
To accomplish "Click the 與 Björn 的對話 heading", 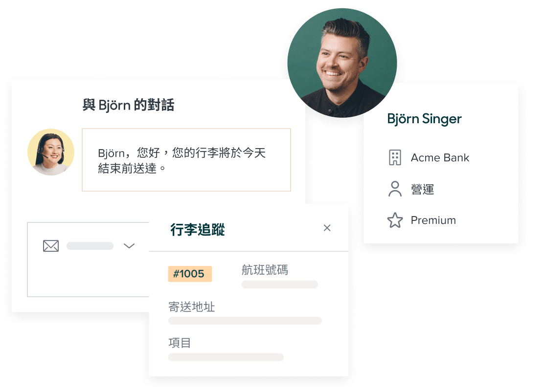I will pos(128,105).
